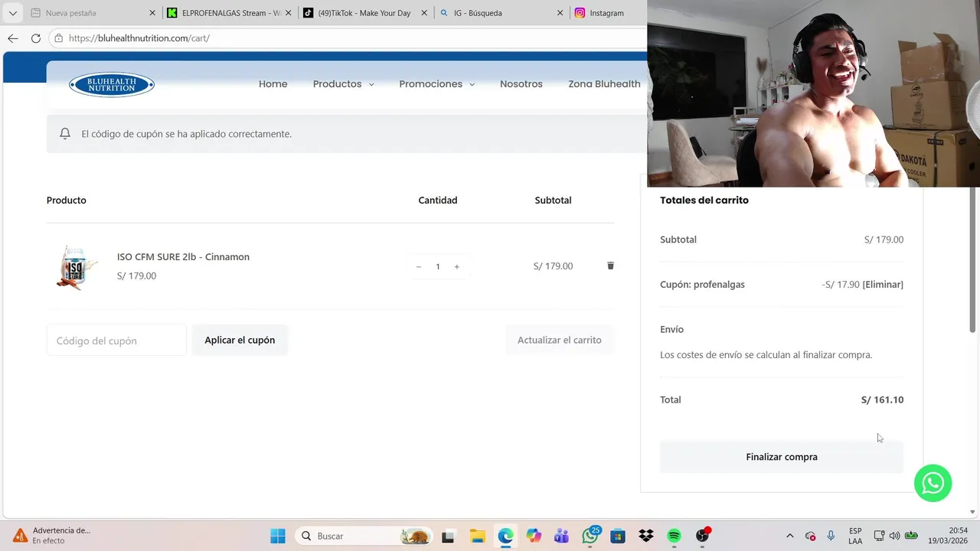Click the coupon discount -S/ 17.90
Screen dimensions: 980x551
pos(841,284)
